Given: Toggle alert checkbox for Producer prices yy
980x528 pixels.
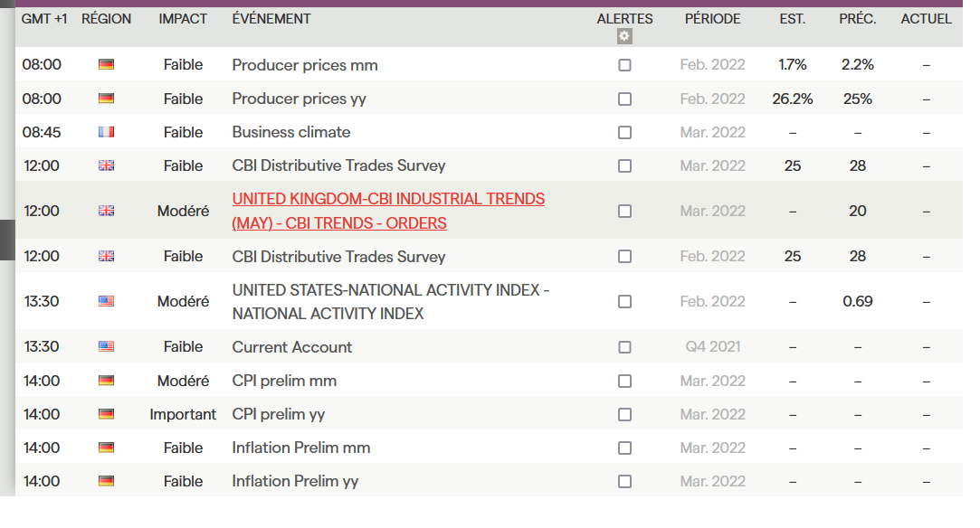Looking at the screenshot, I should pos(624,99).
